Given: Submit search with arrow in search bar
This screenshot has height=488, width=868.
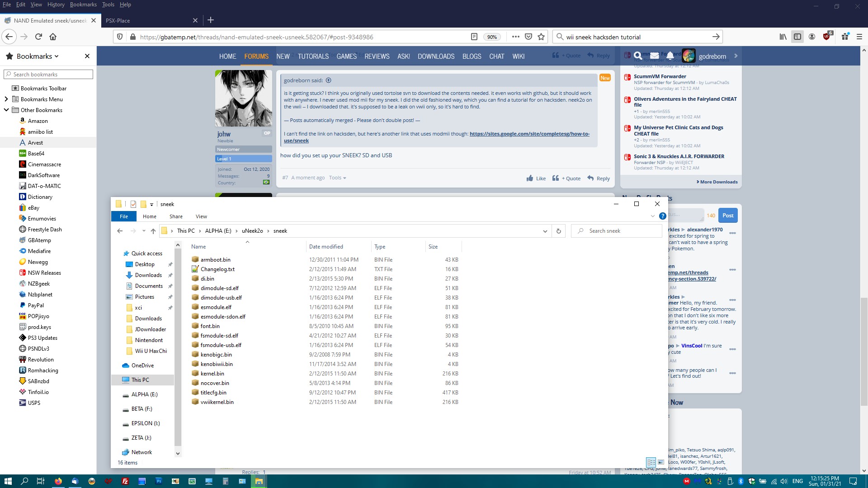Looking at the screenshot, I should tap(716, 37).
